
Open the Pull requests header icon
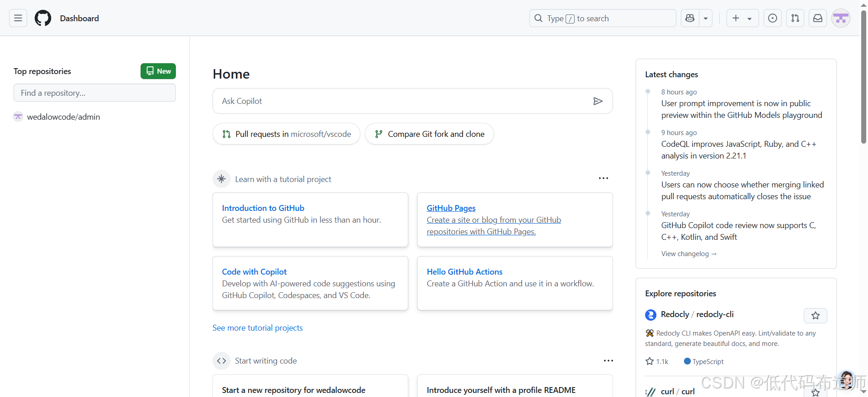click(x=795, y=18)
